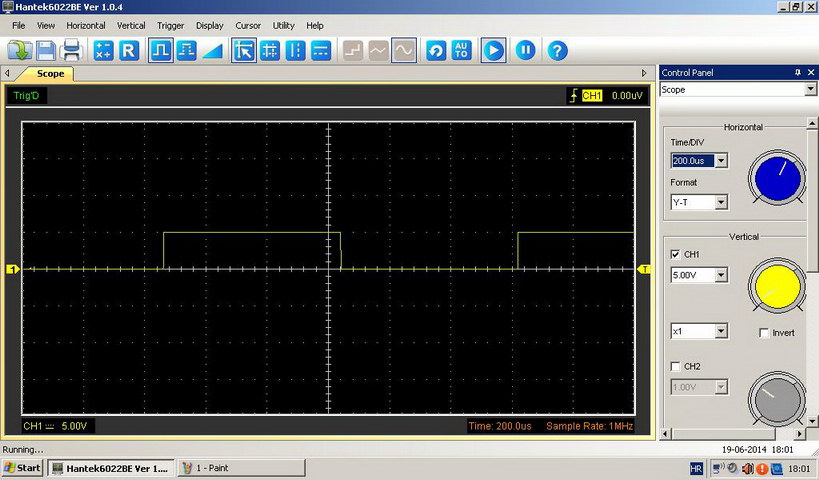This screenshot has height=480, width=819.
Task: Open the CH1 5.00V volts dropdown
Action: 721,275
